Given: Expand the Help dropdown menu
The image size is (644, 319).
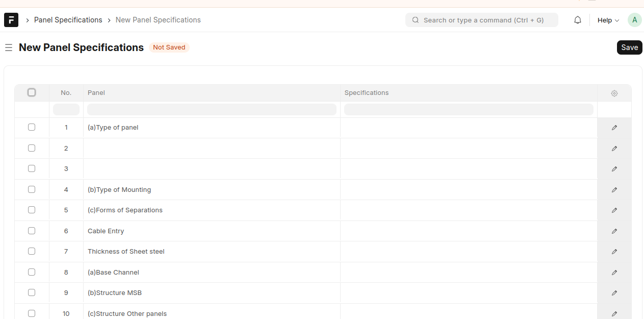Looking at the screenshot, I should (608, 20).
